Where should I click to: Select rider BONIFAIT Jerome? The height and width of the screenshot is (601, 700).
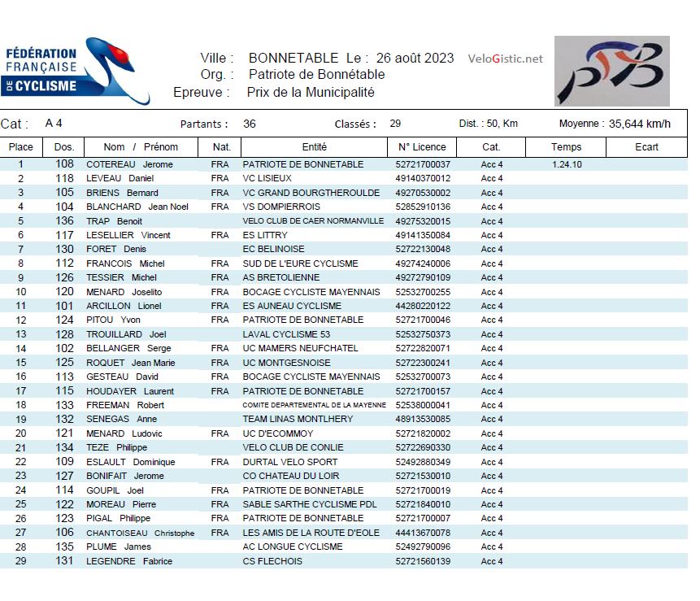click(x=125, y=476)
